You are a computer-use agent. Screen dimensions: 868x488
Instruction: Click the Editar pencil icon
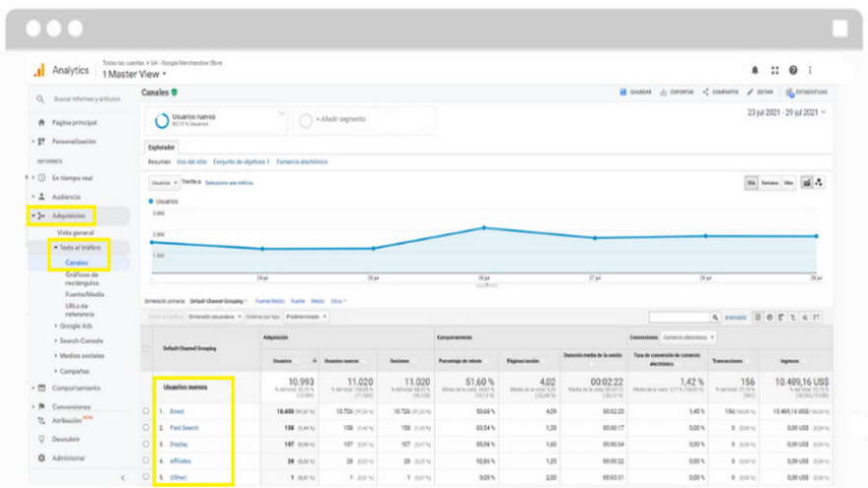click(750, 92)
